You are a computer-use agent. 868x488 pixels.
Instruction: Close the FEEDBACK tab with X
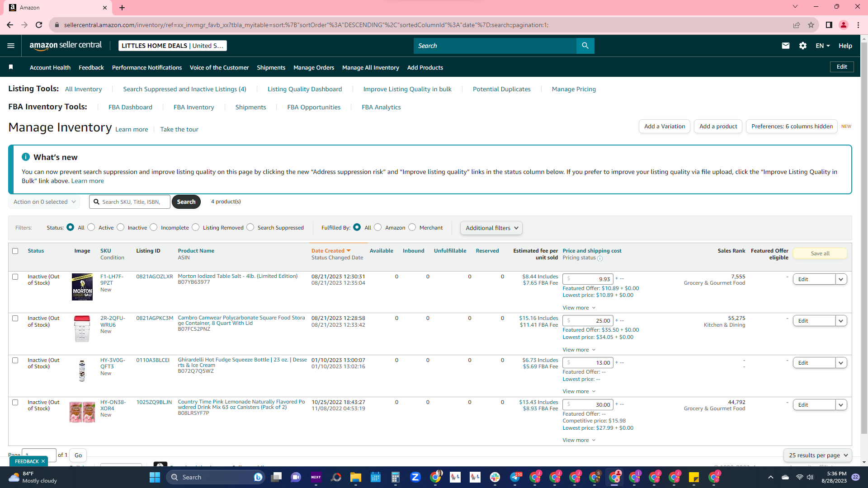[x=43, y=461]
